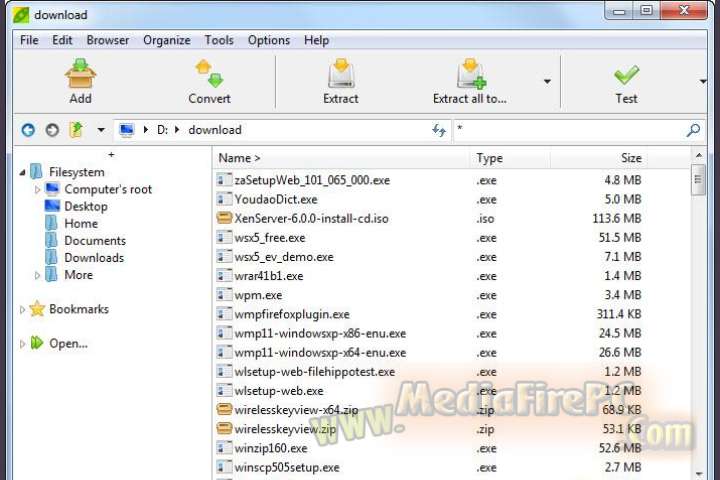Open the Options menu
The height and width of the screenshot is (480, 720).
point(269,40)
